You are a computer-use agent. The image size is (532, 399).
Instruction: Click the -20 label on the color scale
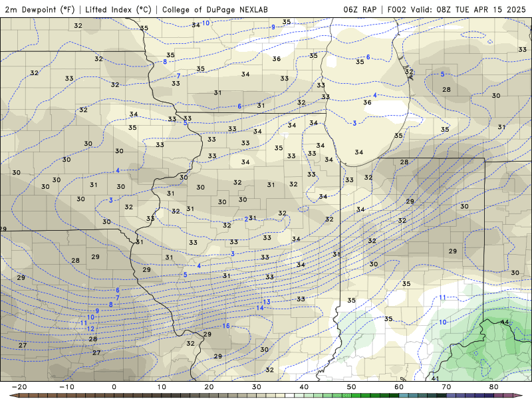19,387
